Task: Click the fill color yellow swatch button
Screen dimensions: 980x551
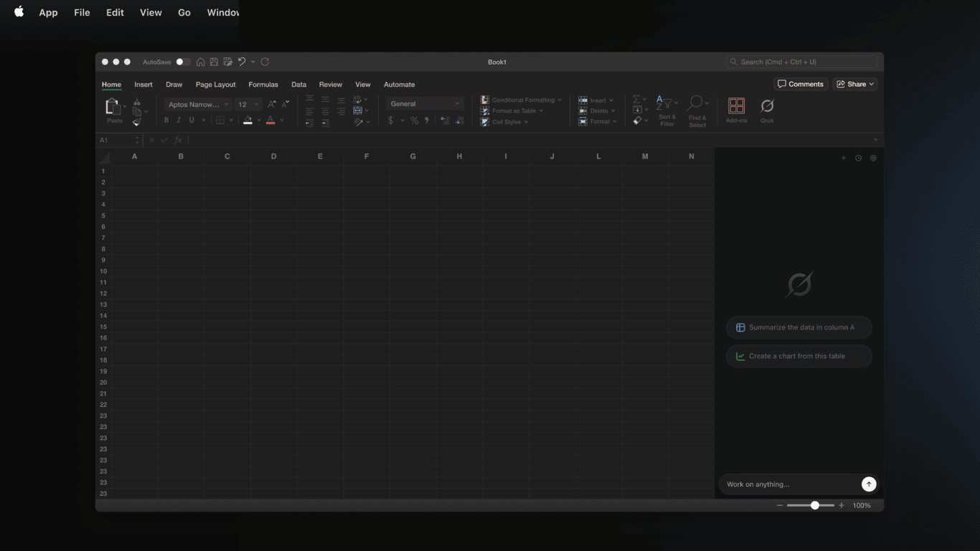Action: (x=248, y=121)
